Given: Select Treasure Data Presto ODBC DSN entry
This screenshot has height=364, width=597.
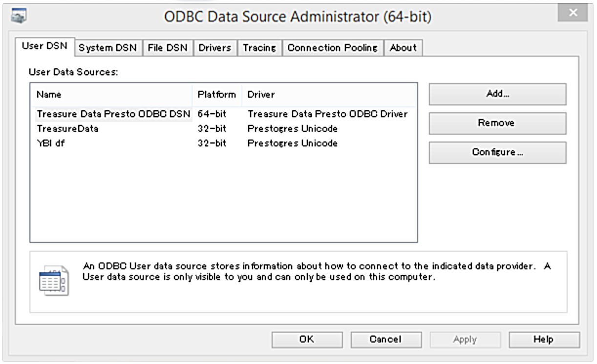Looking at the screenshot, I should pyautogui.click(x=113, y=114).
